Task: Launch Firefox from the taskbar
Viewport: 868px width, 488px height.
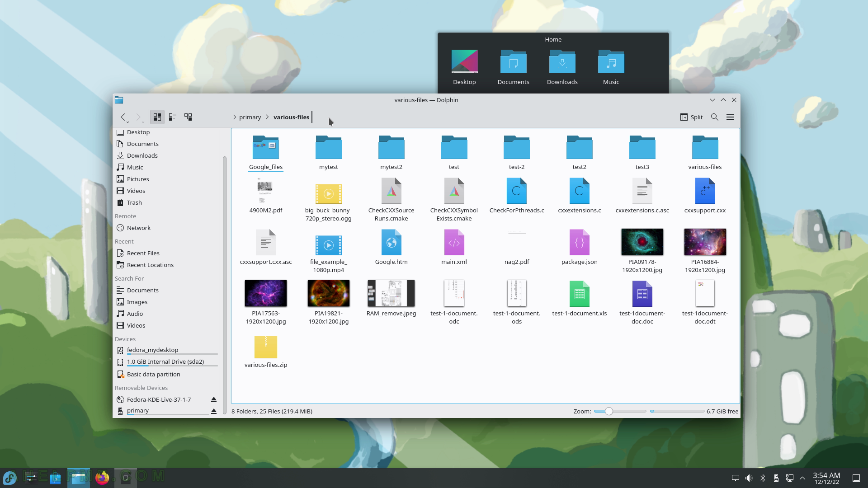Action: [x=102, y=478]
